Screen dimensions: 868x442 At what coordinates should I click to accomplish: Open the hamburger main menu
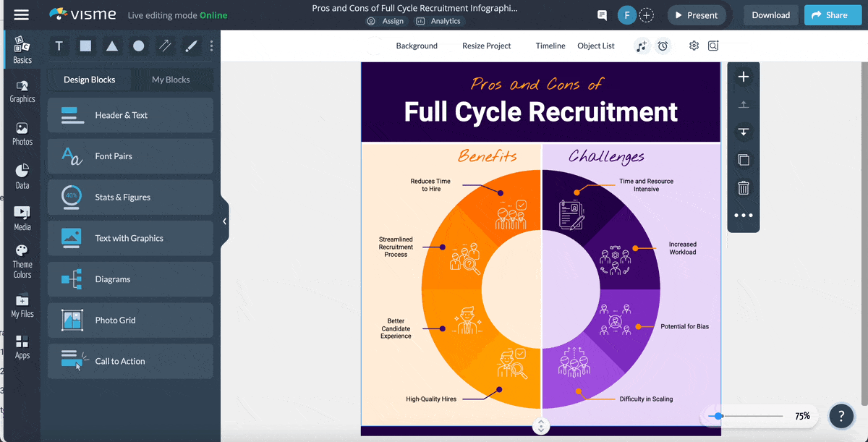[x=22, y=15]
